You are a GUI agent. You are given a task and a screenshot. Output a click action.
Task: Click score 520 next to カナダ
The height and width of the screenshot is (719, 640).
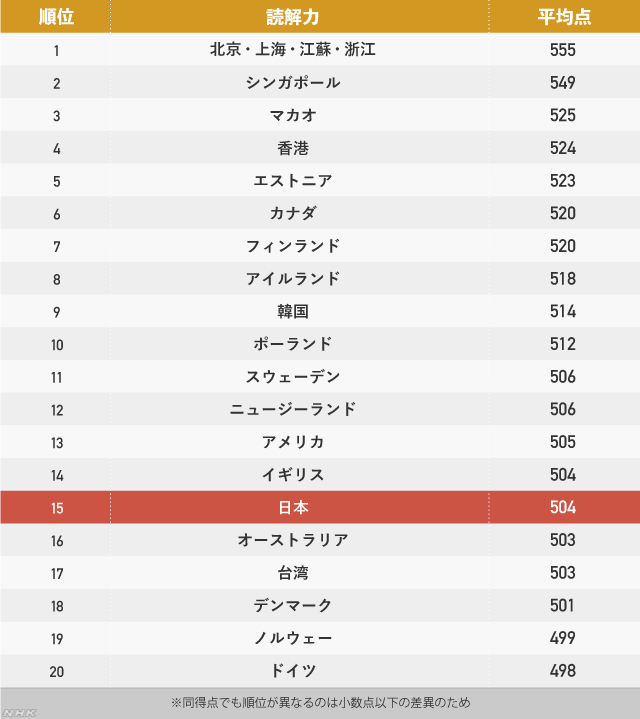tap(563, 213)
